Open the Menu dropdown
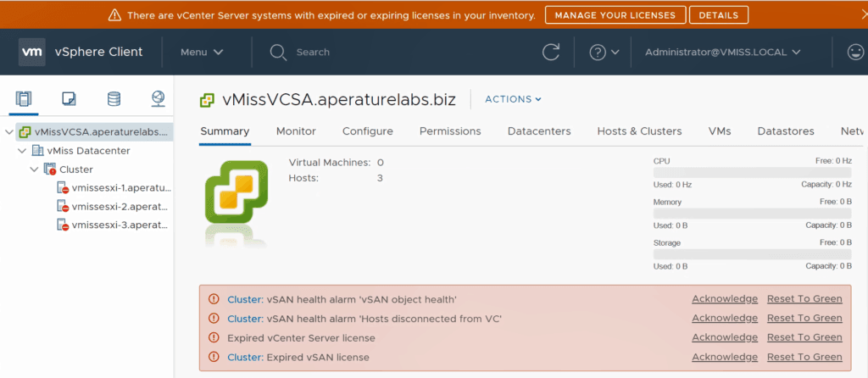 point(202,52)
